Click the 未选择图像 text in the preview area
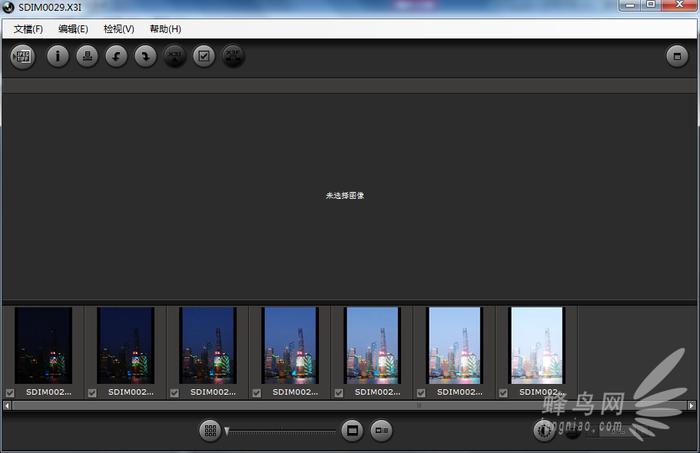Viewport: 700px width, 453px height. tap(345, 195)
